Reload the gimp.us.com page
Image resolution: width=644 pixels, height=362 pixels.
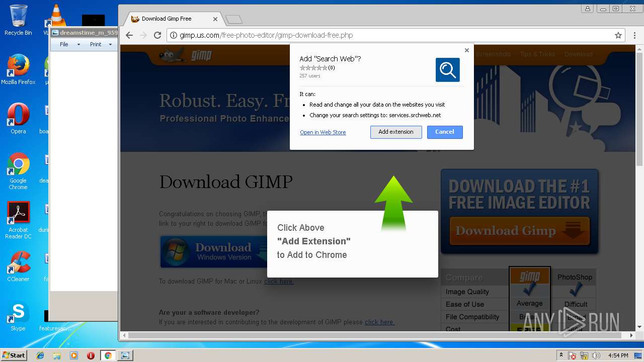click(157, 35)
